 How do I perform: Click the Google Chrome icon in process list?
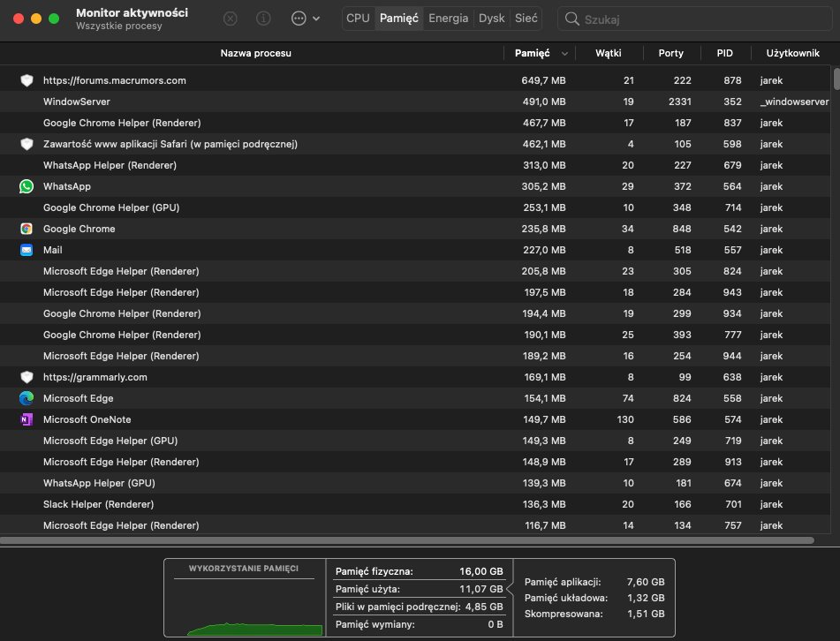pyautogui.click(x=26, y=229)
